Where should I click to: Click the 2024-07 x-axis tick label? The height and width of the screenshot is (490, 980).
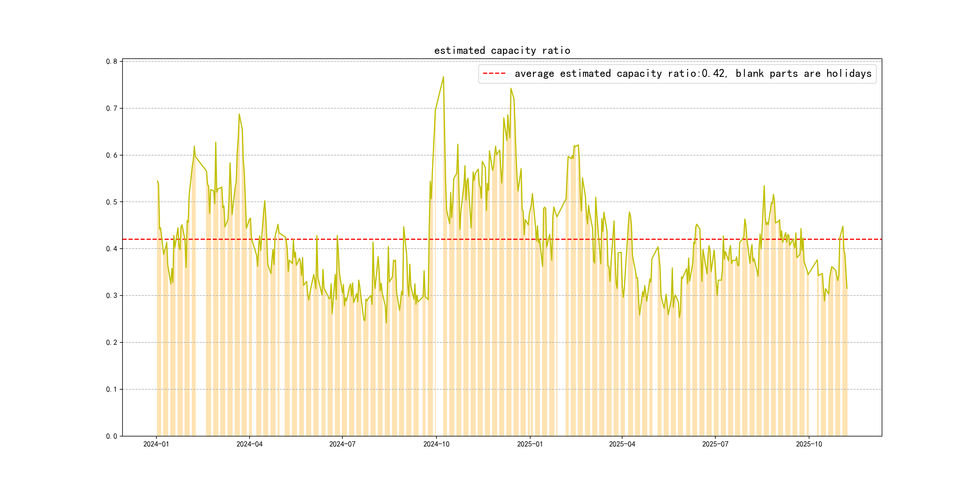342,444
